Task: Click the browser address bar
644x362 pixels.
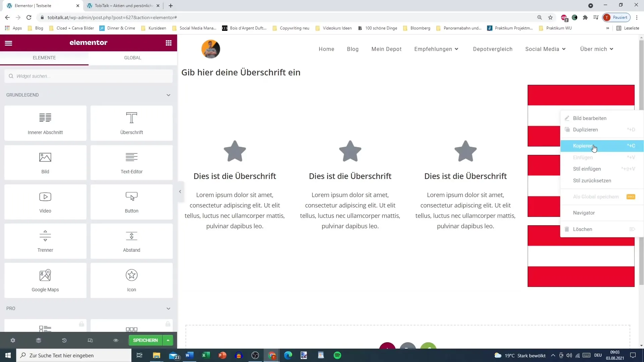Action: point(288,17)
